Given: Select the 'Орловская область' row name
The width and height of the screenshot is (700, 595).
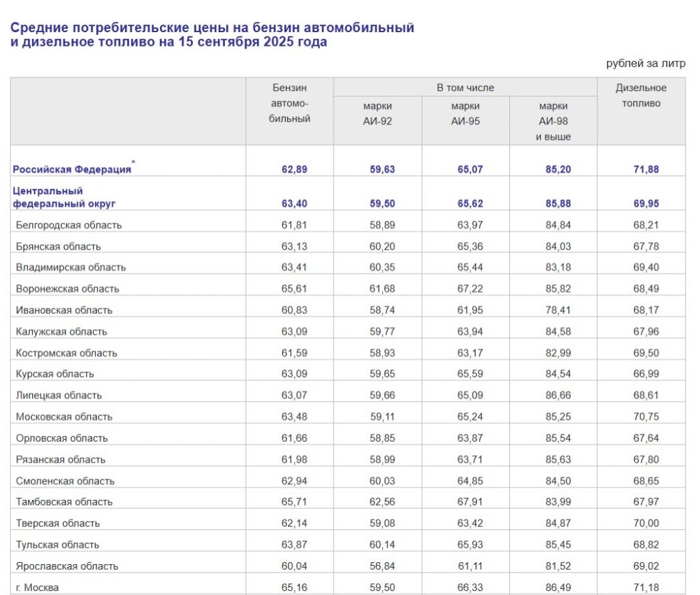Looking at the screenshot, I should (x=62, y=438).
